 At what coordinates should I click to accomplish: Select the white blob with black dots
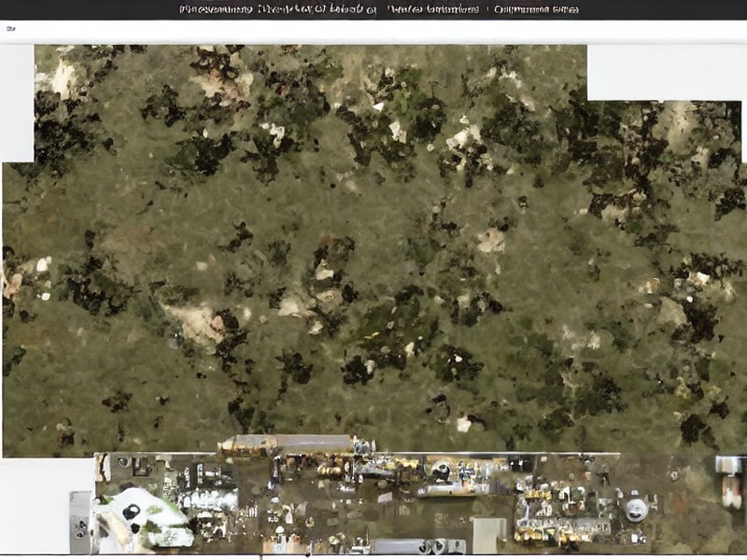tap(143, 519)
